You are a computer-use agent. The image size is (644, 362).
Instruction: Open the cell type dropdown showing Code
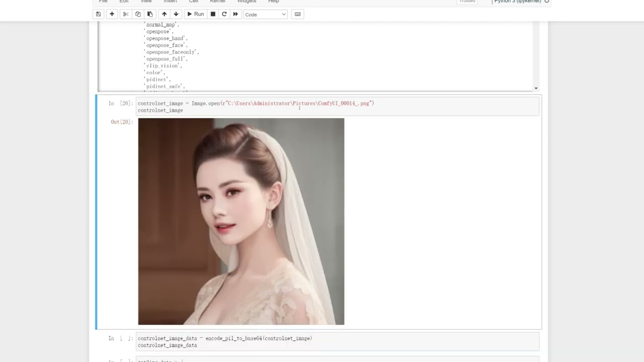coord(265,14)
